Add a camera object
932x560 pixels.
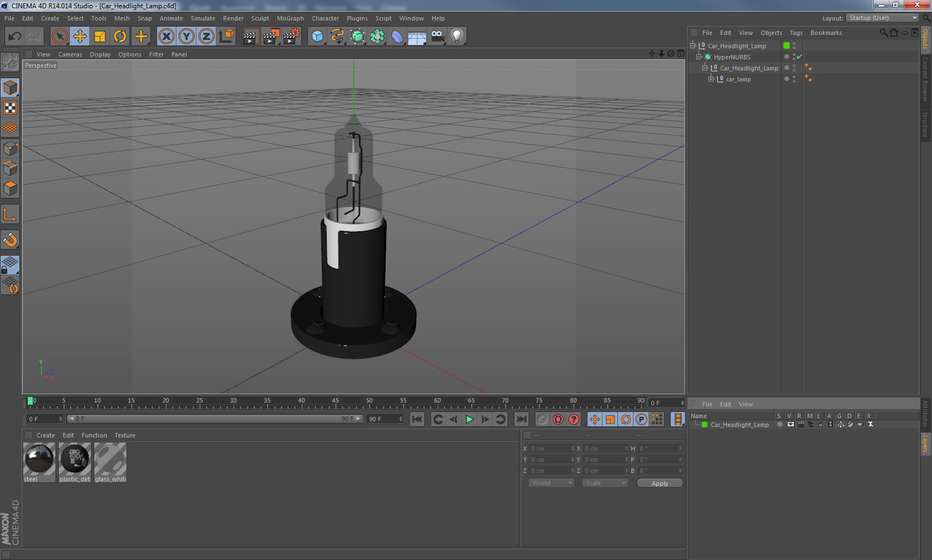coord(437,37)
